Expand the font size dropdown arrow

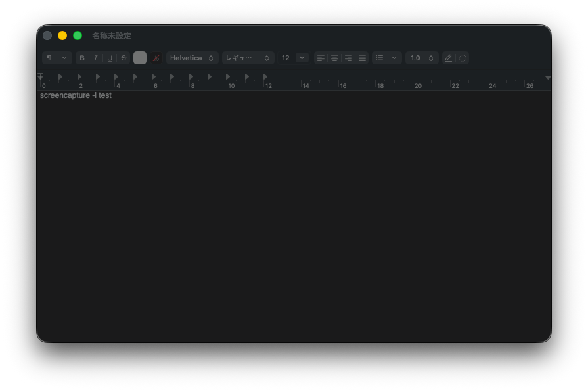[302, 58]
